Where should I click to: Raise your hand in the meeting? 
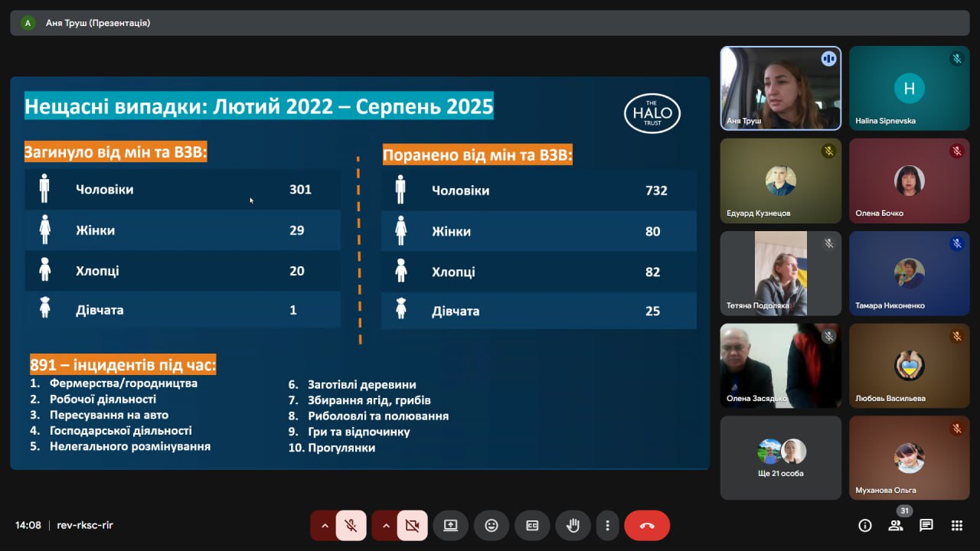coord(573,526)
